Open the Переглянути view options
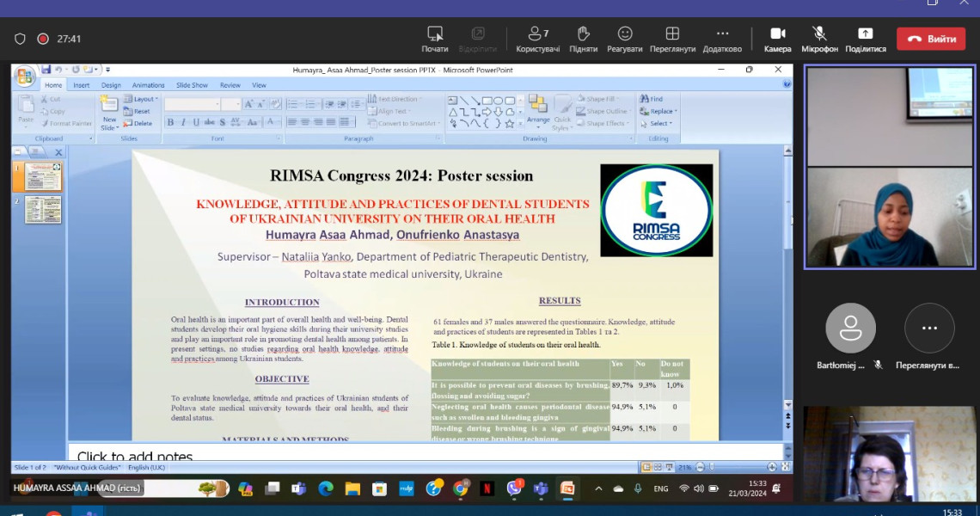The width and height of the screenshot is (980, 516). click(672, 39)
